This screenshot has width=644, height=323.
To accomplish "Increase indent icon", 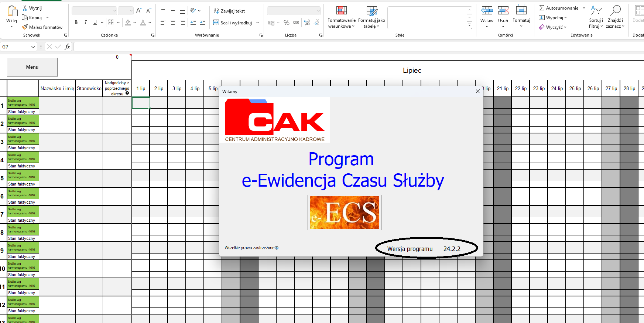I will pos(203,23).
